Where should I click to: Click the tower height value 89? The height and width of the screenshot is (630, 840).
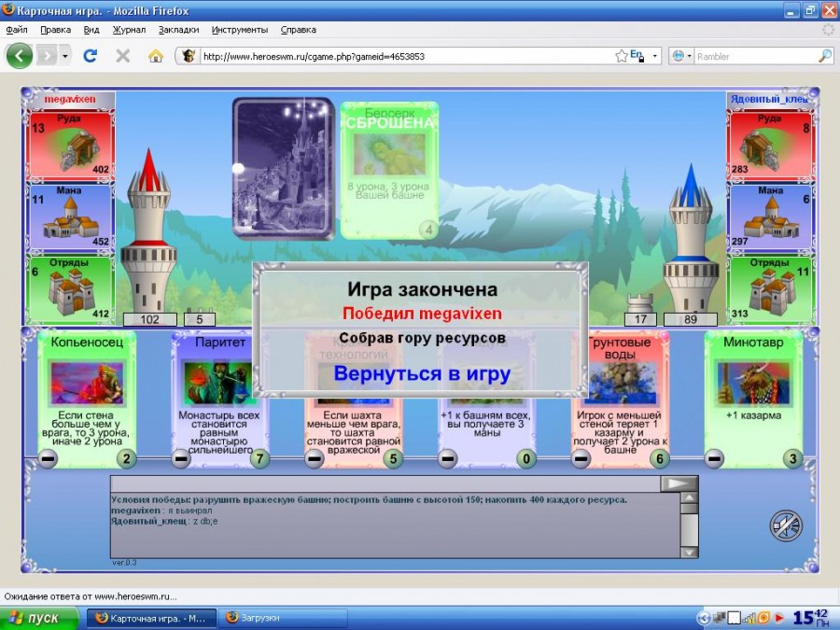[690, 320]
